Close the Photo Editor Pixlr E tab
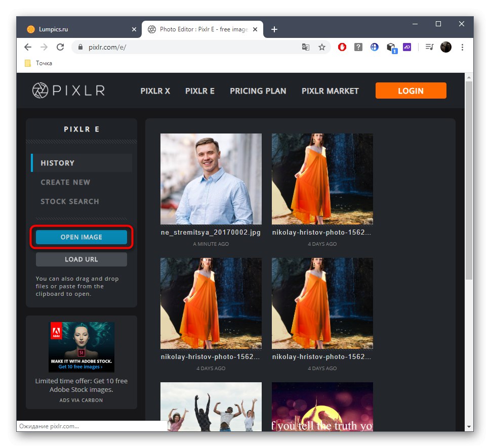490x448 pixels. (x=255, y=29)
